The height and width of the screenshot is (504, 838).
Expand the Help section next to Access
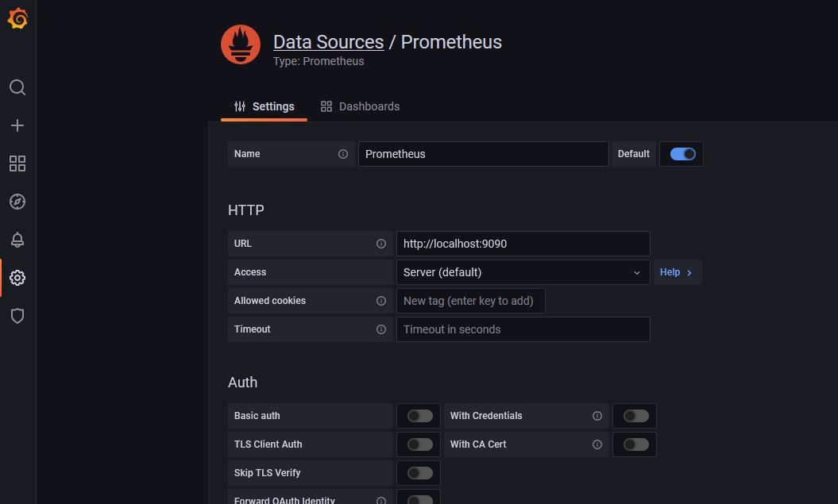[676, 271]
